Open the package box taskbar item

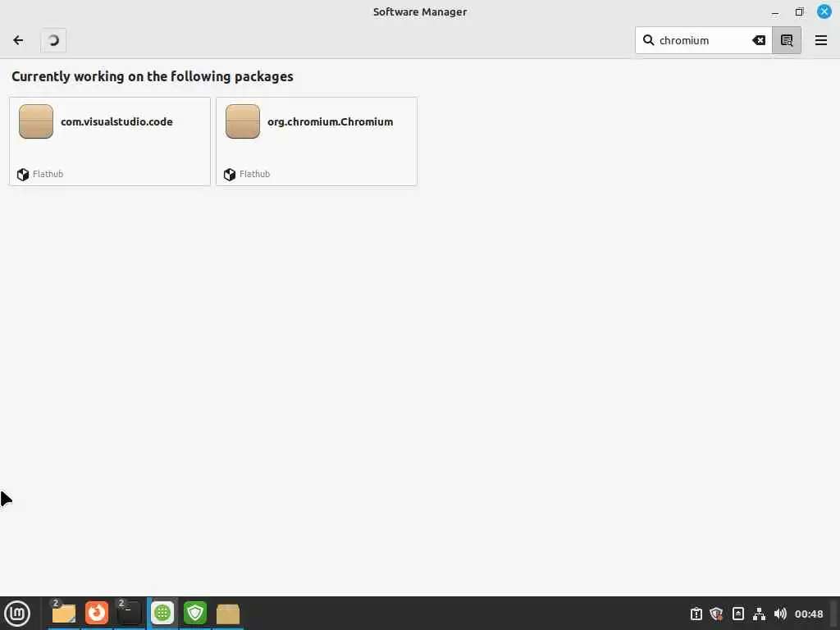pyautogui.click(x=228, y=614)
